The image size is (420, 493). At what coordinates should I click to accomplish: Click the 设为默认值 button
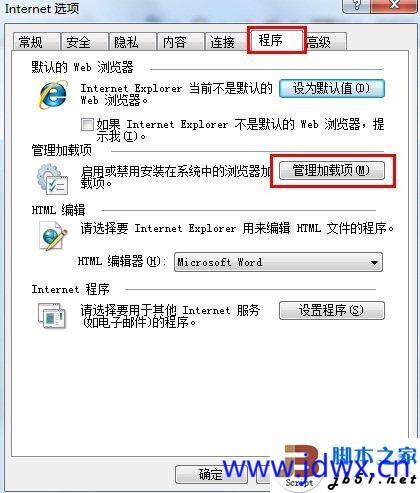(332, 89)
